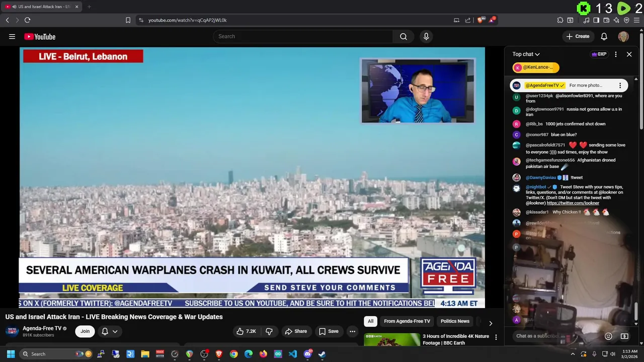Expand the Top chat dropdown
This screenshot has width=644, height=362.
point(526,54)
